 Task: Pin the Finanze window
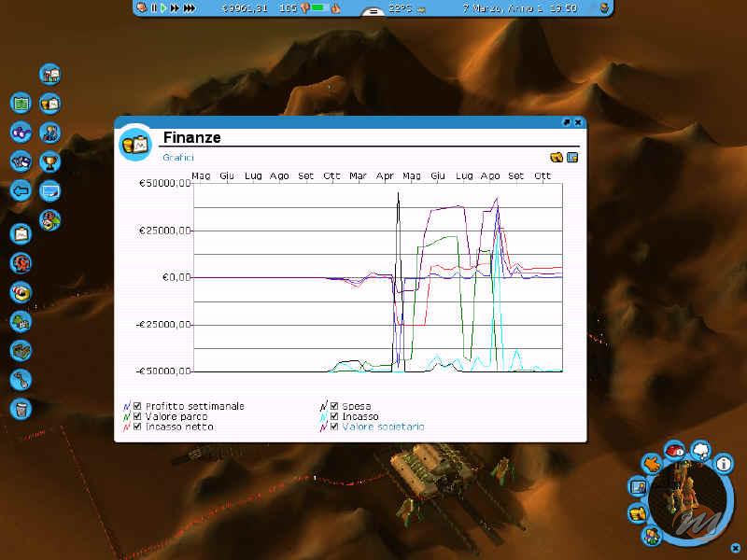(566, 122)
